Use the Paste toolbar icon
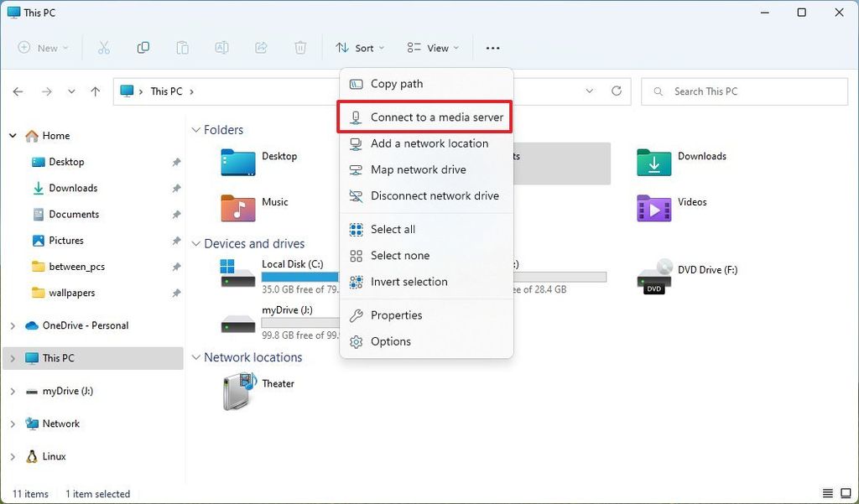 pos(182,48)
